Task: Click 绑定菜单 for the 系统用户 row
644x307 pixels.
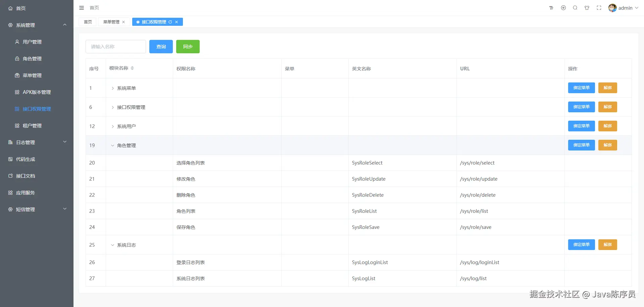Action: click(582, 126)
